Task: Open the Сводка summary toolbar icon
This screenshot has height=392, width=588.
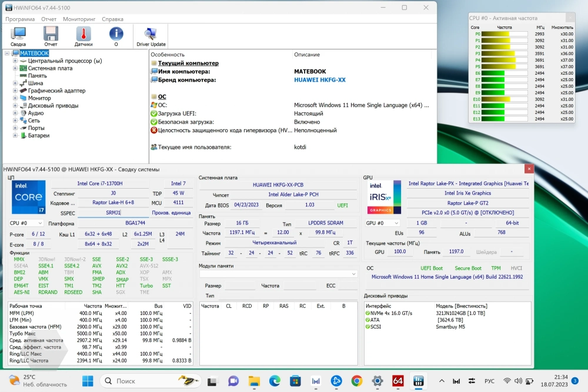Action: [x=18, y=36]
